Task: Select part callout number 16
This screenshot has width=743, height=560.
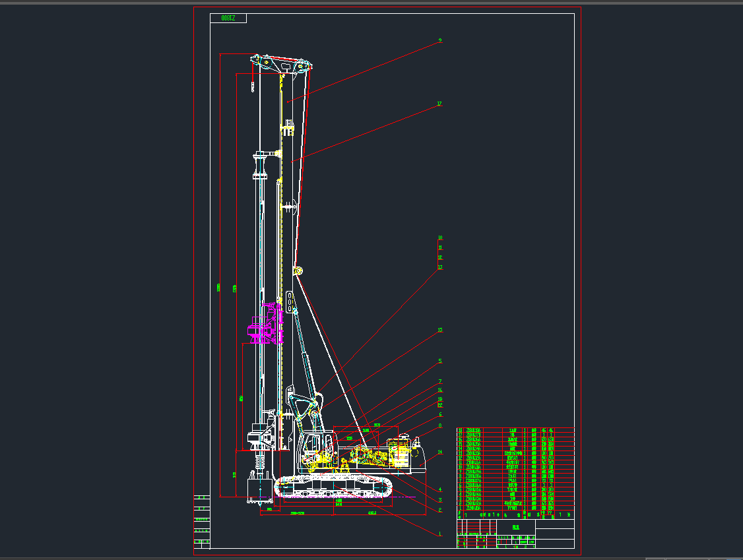Action: (440, 390)
